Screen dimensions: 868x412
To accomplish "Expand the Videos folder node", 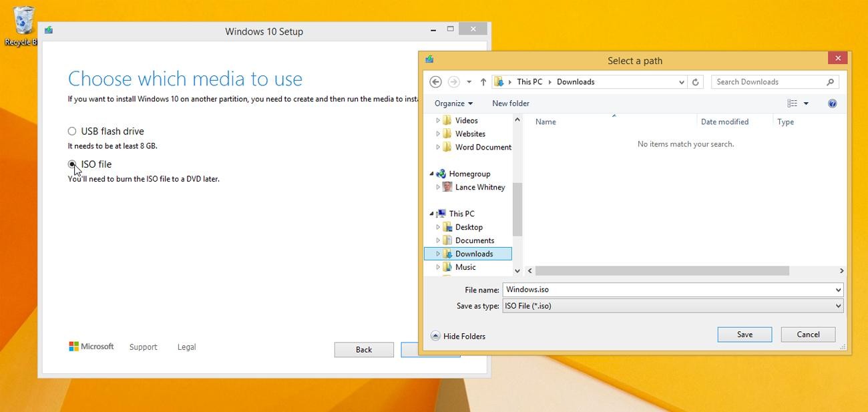I will tap(438, 121).
